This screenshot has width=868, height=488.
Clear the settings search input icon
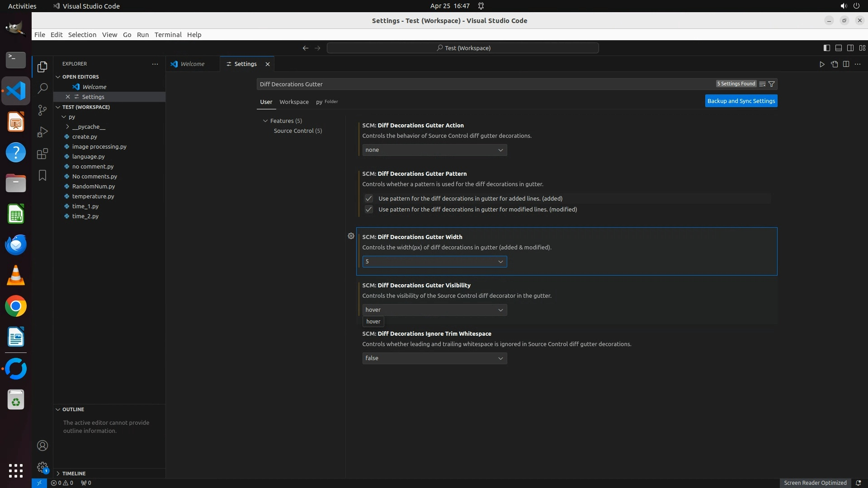762,84
